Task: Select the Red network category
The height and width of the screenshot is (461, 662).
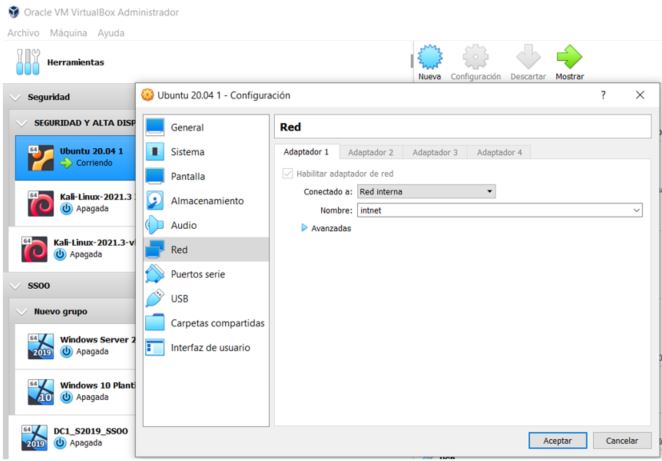Action: 206,249
